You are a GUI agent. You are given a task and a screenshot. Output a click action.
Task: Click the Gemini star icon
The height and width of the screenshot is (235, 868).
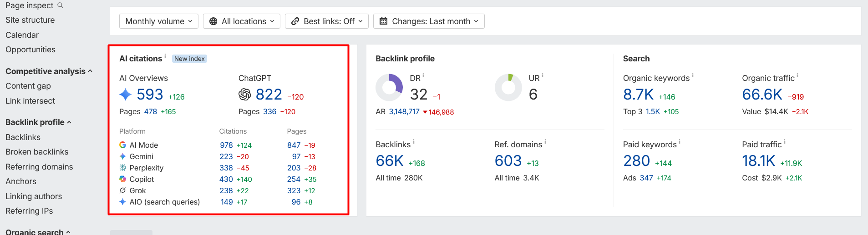(122, 156)
